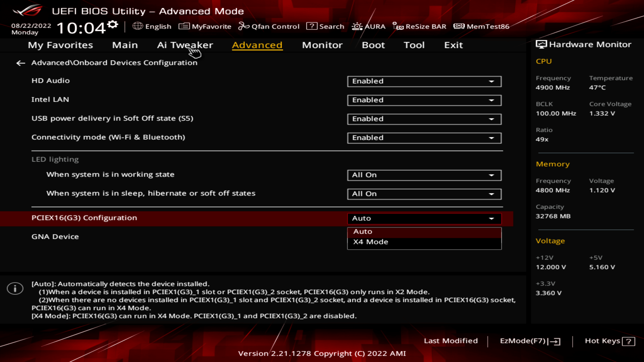Click the settings gear next to the clock
The height and width of the screenshot is (362, 644).
pos(113,24)
